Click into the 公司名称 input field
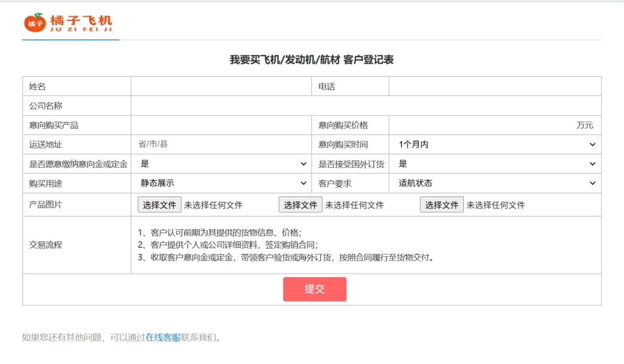The height and width of the screenshot is (364, 624). pyautogui.click(x=366, y=106)
